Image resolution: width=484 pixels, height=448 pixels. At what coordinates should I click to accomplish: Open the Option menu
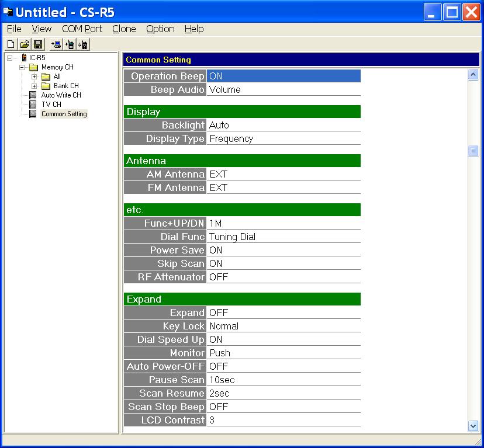pos(160,29)
